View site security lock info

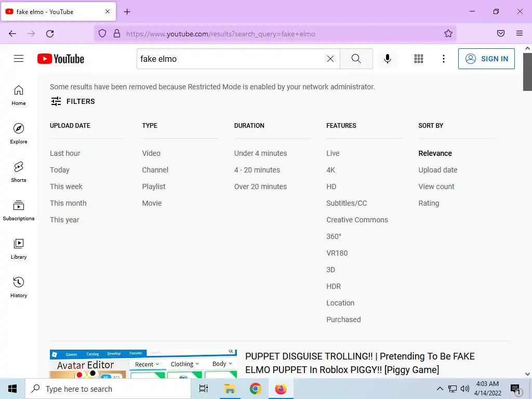pyautogui.click(x=117, y=34)
